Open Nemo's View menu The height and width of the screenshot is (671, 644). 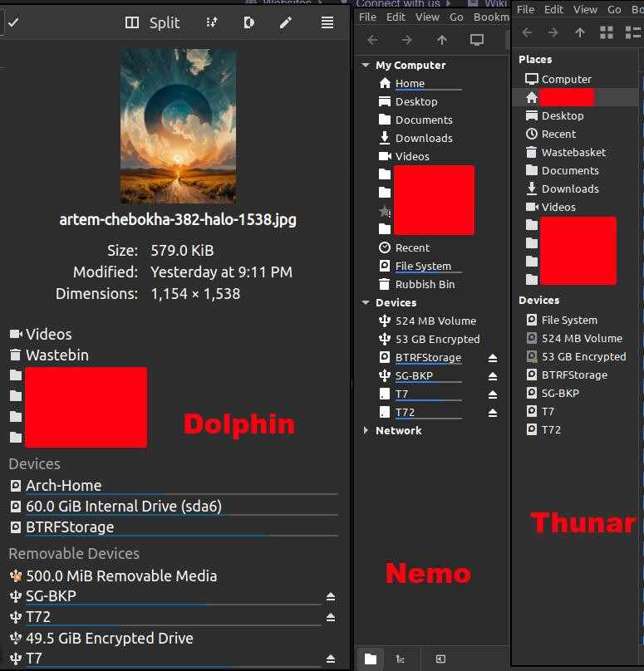(427, 17)
